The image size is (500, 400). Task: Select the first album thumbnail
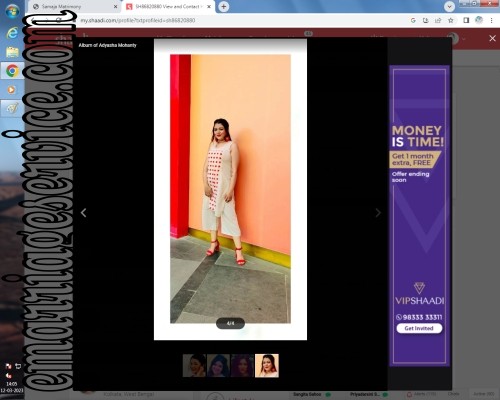coord(194,366)
